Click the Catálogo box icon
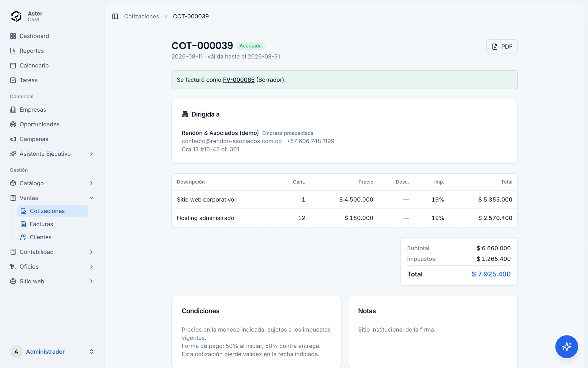Viewport: 588px width, 368px height. [x=13, y=183]
